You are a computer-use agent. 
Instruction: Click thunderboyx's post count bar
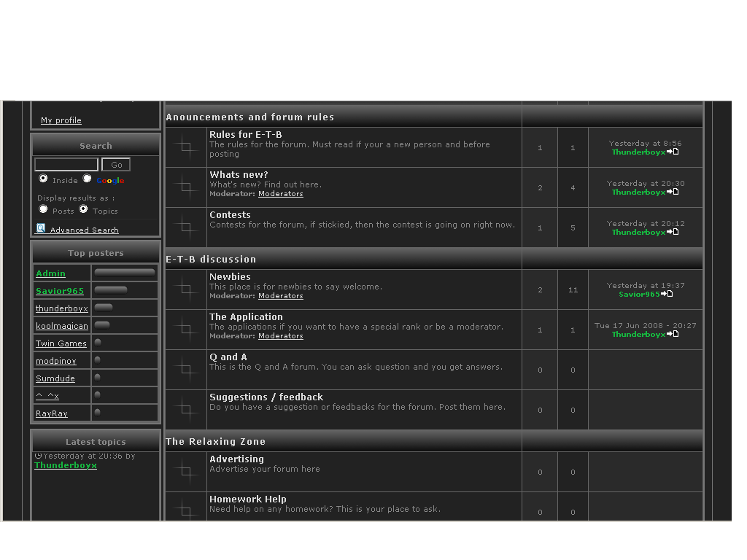104,308
